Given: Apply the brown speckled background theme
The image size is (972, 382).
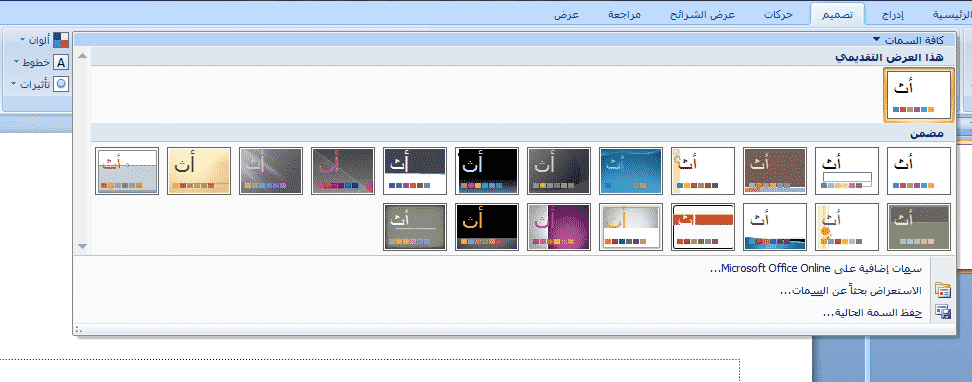Looking at the screenshot, I should pos(775,171).
